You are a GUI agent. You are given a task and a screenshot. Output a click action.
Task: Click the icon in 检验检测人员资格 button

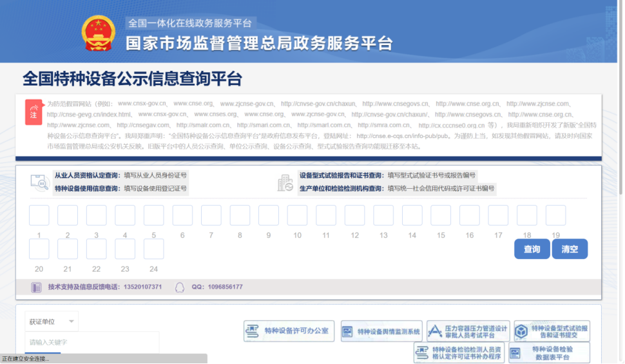coord(422,353)
